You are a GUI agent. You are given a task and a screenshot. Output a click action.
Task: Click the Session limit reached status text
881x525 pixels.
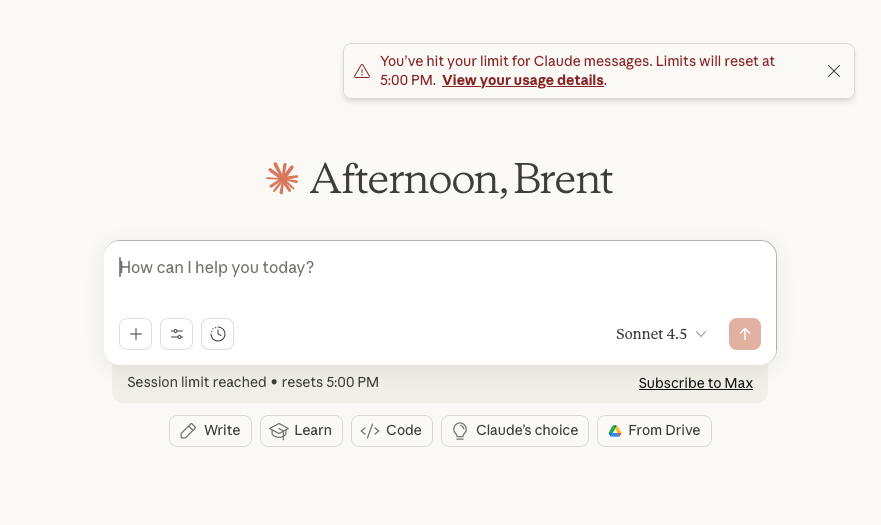(x=253, y=383)
